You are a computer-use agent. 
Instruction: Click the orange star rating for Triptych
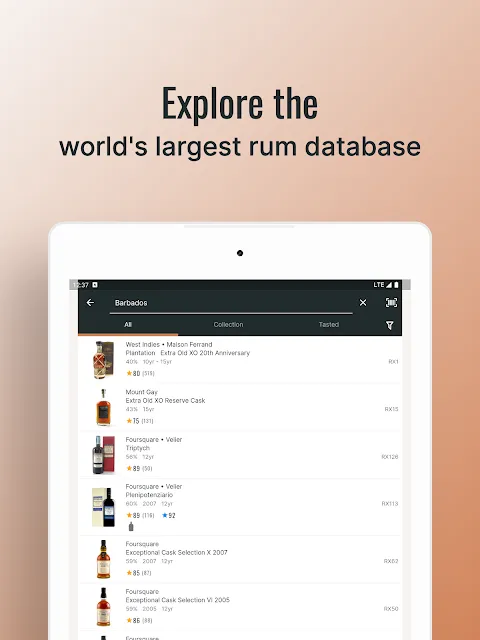[133, 469]
